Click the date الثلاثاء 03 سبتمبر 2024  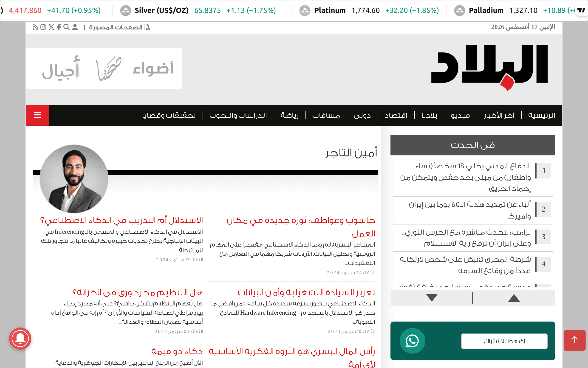(179, 331)
